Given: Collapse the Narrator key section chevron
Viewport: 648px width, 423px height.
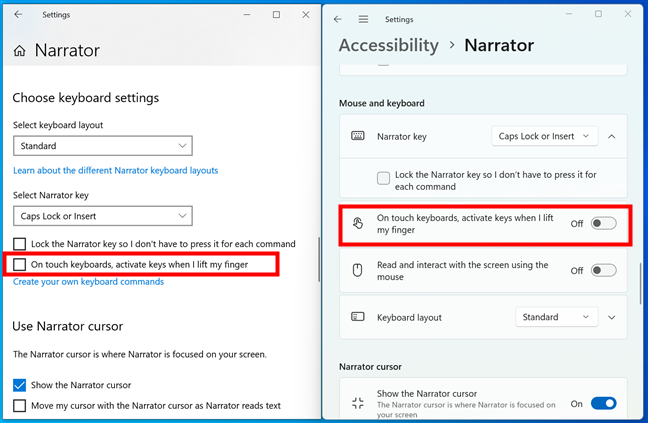Looking at the screenshot, I should (612, 136).
